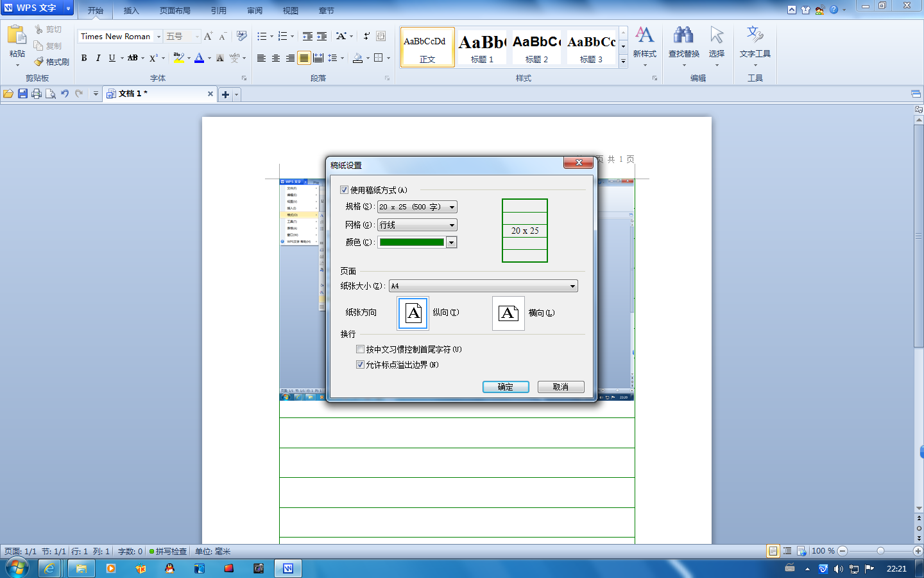
Task: Uncheck the 使用稿纸方式 checkbox
Action: (344, 190)
